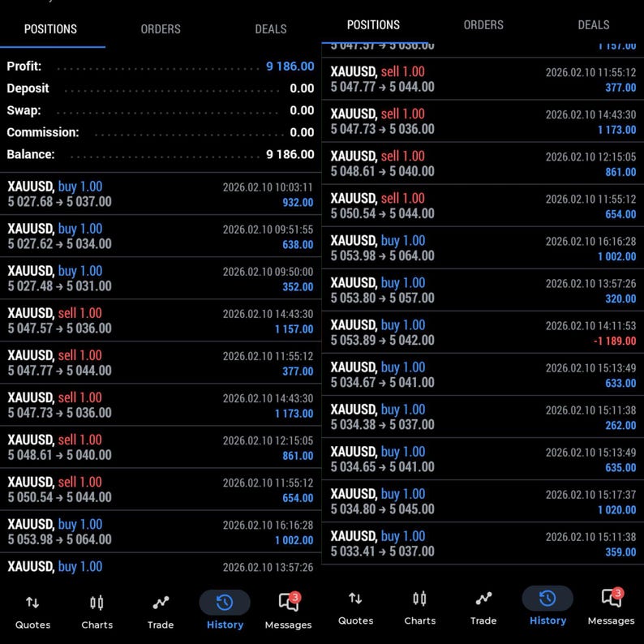Tap History icon in the right screen's bottom bar
Image resolution: width=644 pixels, height=644 pixels.
click(x=547, y=599)
